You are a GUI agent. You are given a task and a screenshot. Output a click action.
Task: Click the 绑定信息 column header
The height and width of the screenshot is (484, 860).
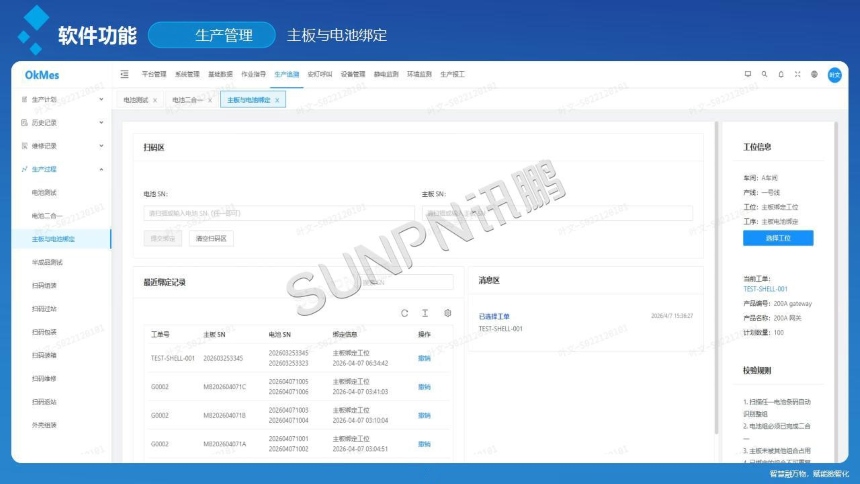pos(344,334)
